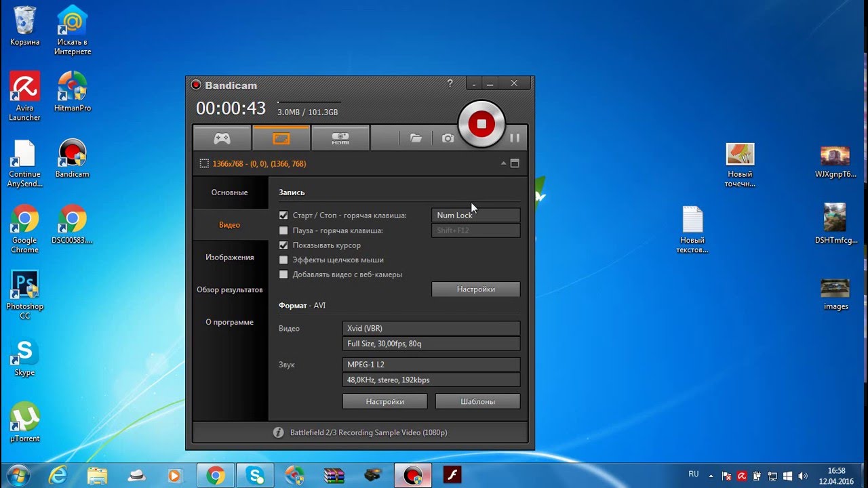Viewport: 868px width, 488px height.
Task: Enable the Пауза hotkey checkbox
Action: pyautogui.click(x=283, y=230)
